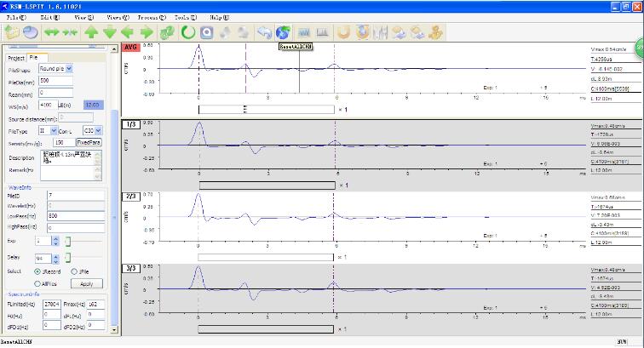
Task: Click the globe ResetAllCHS toolbar icon
Action: tap(284, 32)
